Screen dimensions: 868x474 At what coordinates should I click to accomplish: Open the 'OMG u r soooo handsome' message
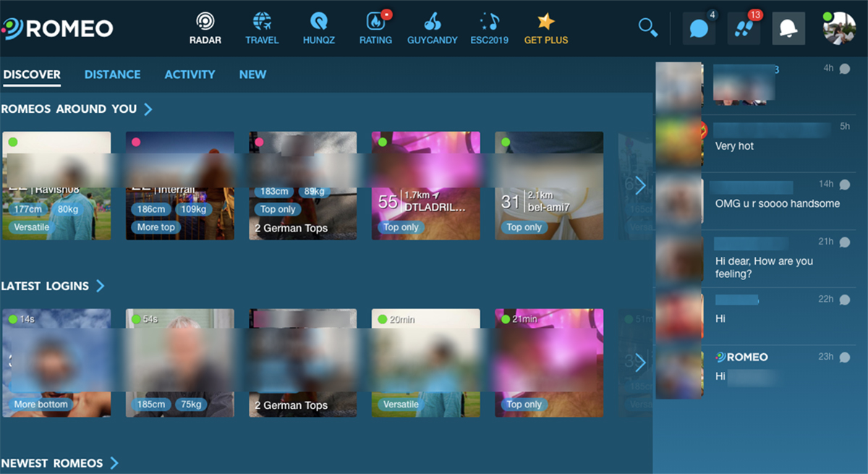[x=777, y=203]
